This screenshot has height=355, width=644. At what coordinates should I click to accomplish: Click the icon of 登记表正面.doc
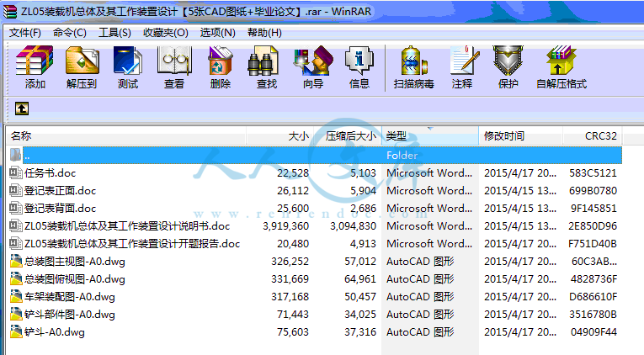point(16,190)
